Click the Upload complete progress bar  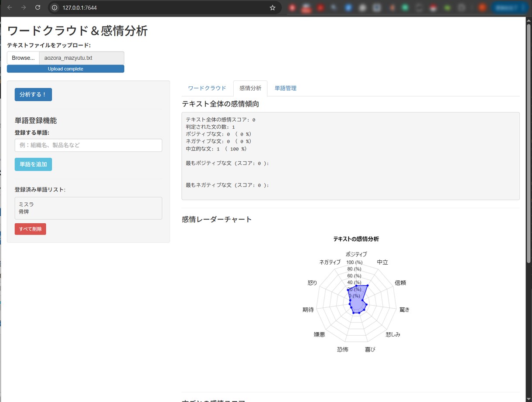pyautogui.click(x=65, y=69)
